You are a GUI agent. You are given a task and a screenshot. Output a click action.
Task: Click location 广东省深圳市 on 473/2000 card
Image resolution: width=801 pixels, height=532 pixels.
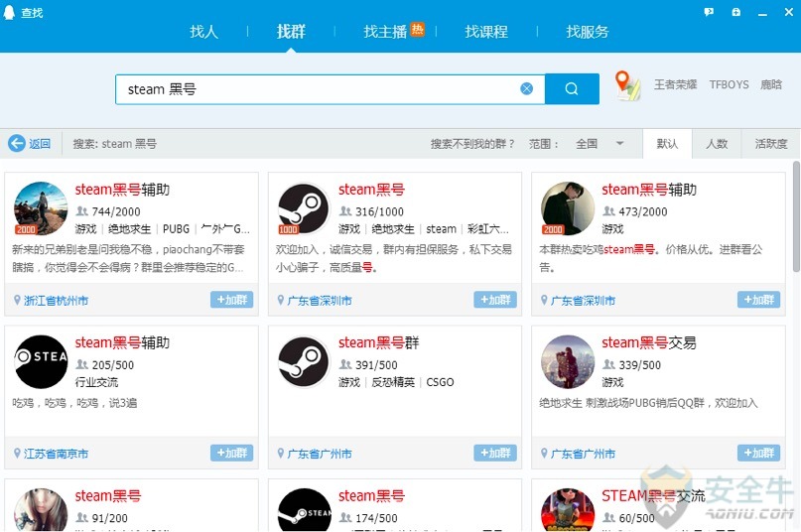pyautogui.click(x=583, y=301)
